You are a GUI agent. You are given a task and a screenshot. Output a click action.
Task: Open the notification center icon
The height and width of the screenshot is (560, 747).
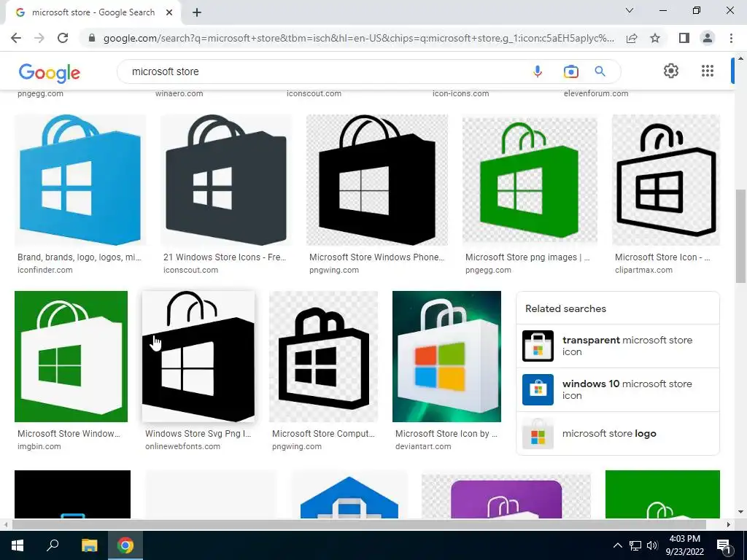click(724, 545)
